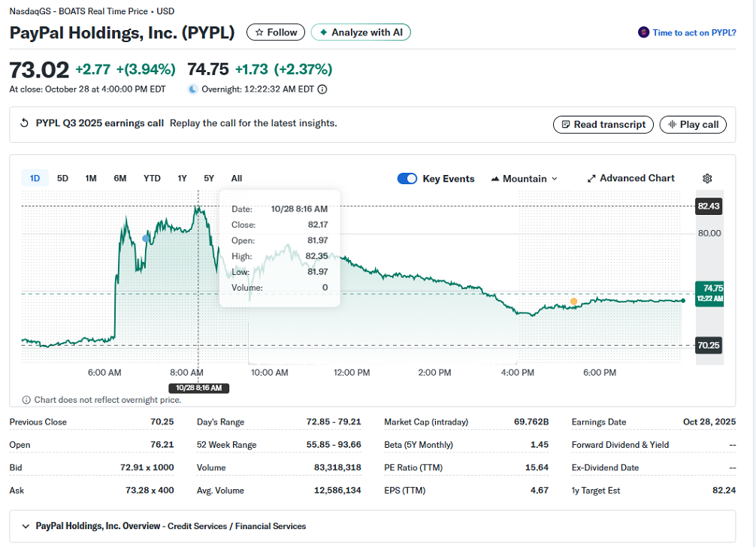Play the Q3 2025 earnings call
Image resolution: width=756 pixels, height=547 pixels.
point(693,125)
